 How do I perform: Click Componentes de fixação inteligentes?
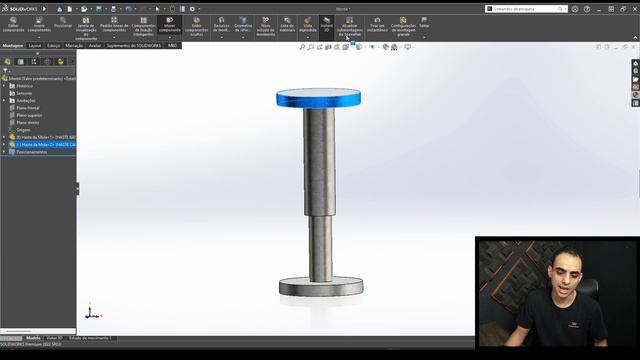(x=144, y=27)
